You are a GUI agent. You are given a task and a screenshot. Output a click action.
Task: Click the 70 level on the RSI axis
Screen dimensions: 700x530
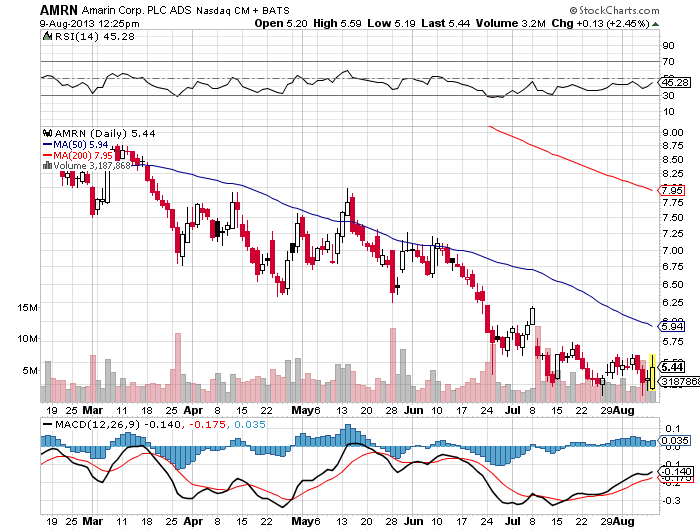pos(668,62)
